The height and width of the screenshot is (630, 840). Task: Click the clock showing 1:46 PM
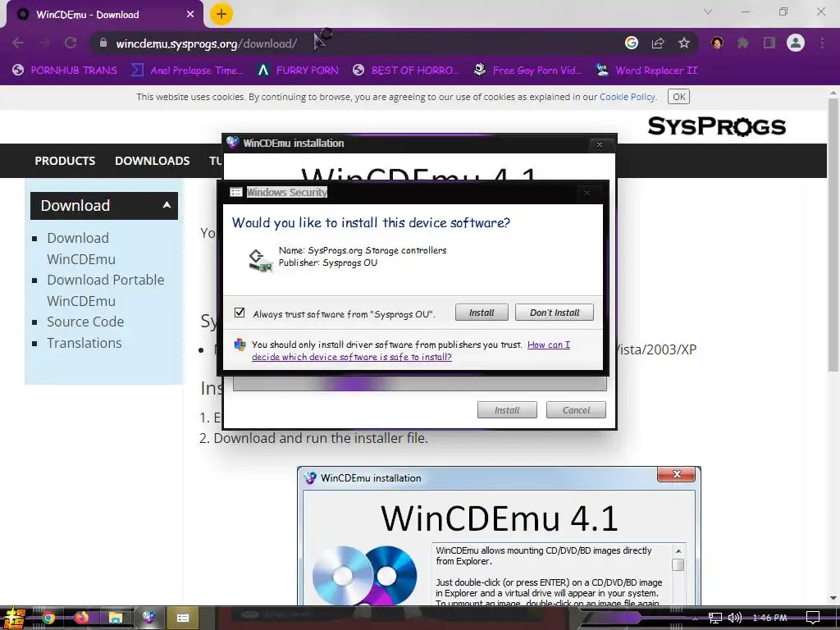click(x=769, y=618)
